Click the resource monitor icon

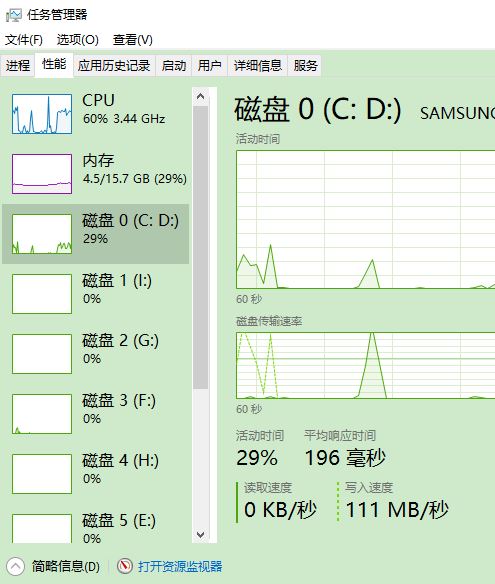pos(125,566)
